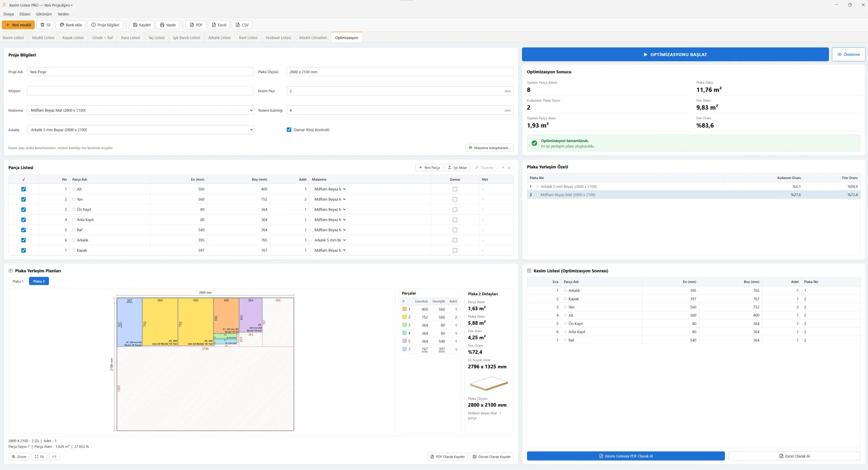The image size is (868, 470).
Task: Open the Görünüm menu
Action: point(44,14)
